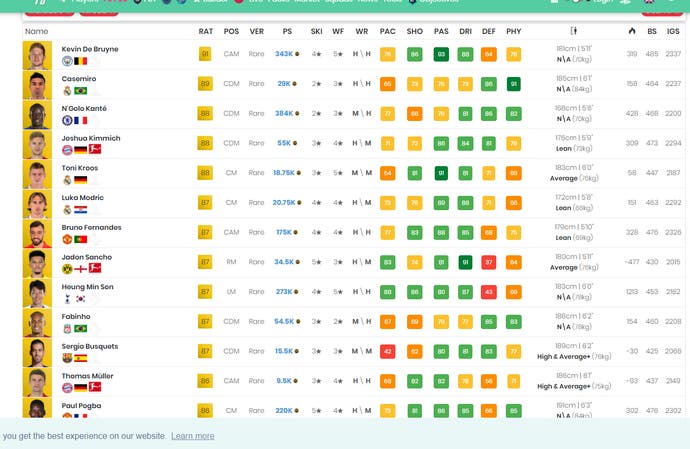Click Joshua Kimmich's player photo
Image resolution: width=690 pixels, height=449 pixels.
(37, 144)
